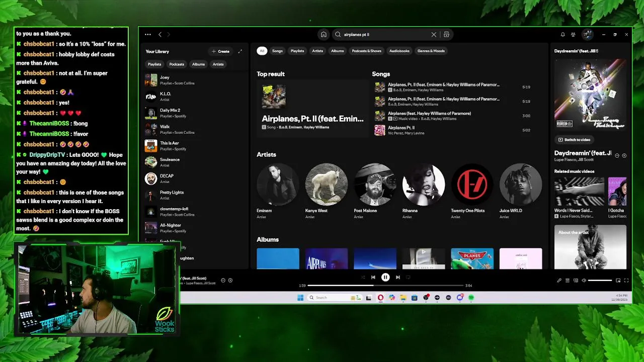This screenshot has height=362, width=644.
Task: Skip to the next track
Action: (x=397, y=277)
